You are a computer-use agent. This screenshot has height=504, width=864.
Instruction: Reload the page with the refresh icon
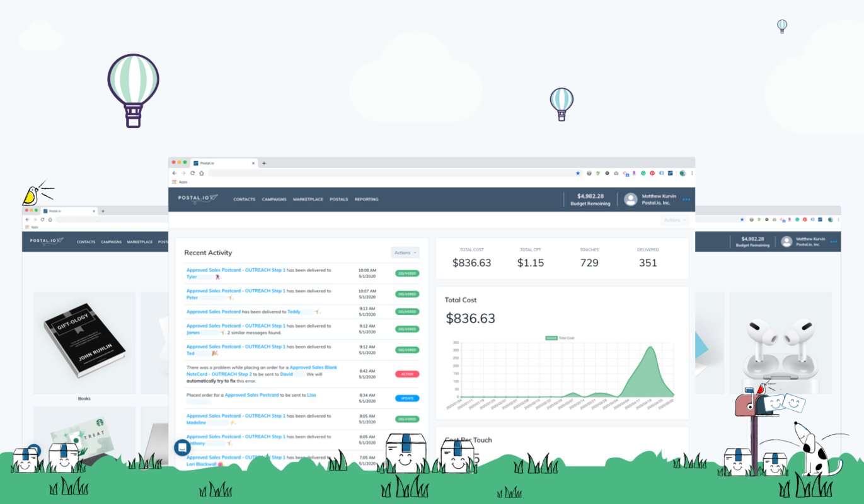192,173
